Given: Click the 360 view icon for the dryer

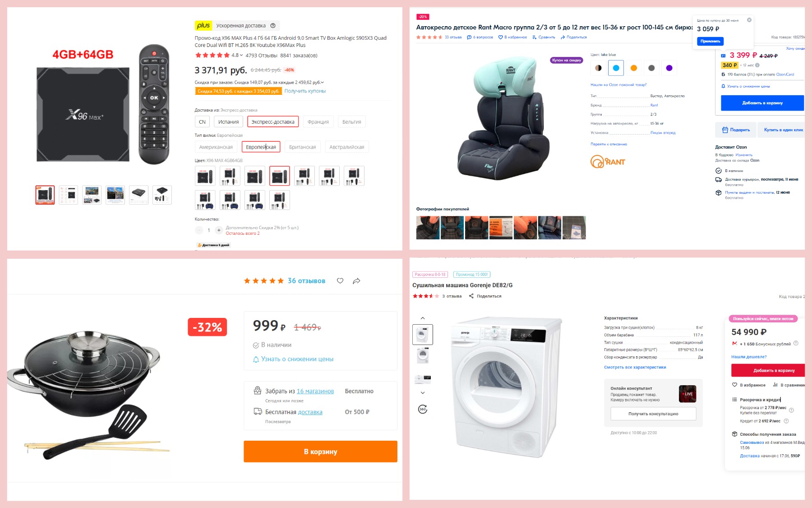Looking at the screenshot, I should tap(423, 409).
